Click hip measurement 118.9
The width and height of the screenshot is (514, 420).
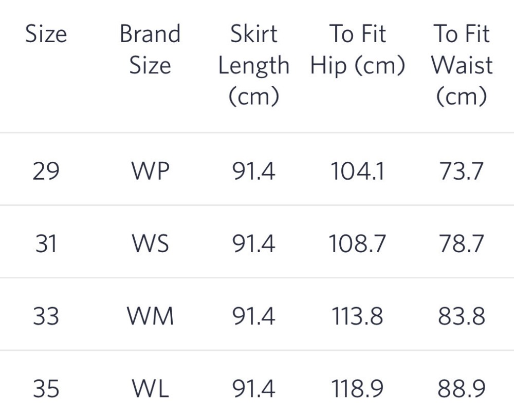tap(357, 389)
